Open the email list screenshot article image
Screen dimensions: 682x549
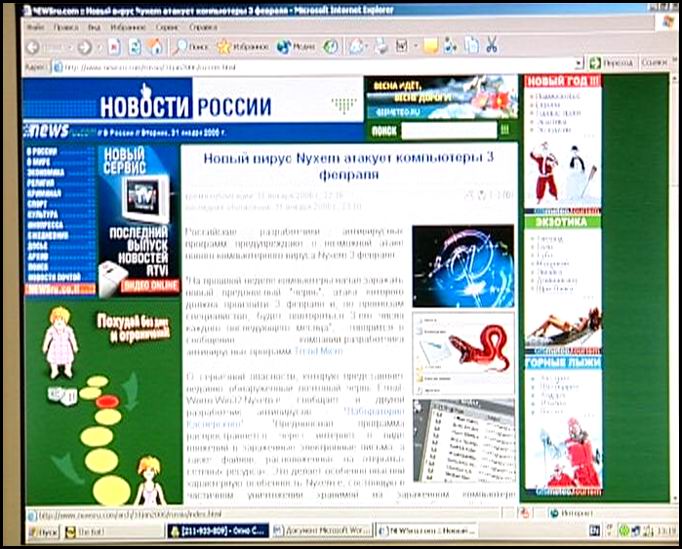tap(464, 440)
